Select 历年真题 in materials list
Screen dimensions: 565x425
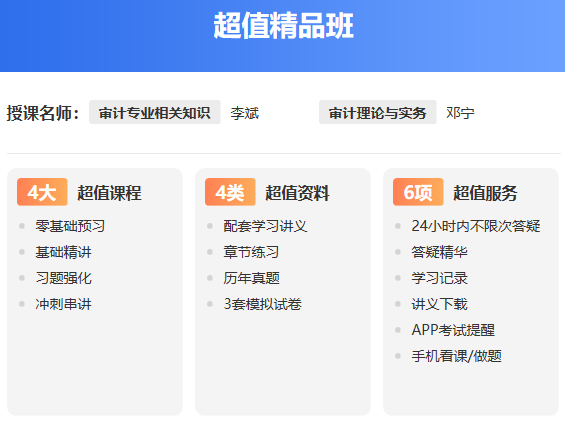click(x=251, y=278)
